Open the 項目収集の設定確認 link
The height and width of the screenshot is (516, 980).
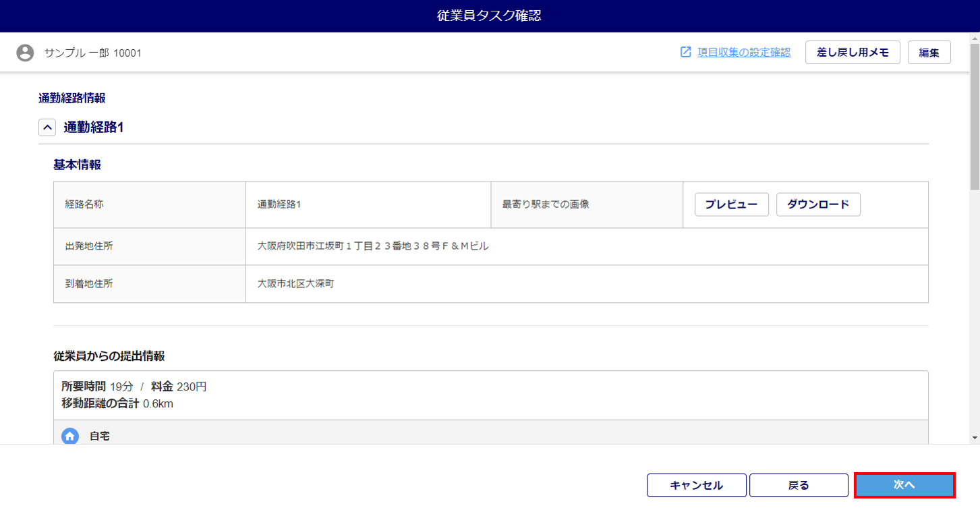click(x=744, y=52)
